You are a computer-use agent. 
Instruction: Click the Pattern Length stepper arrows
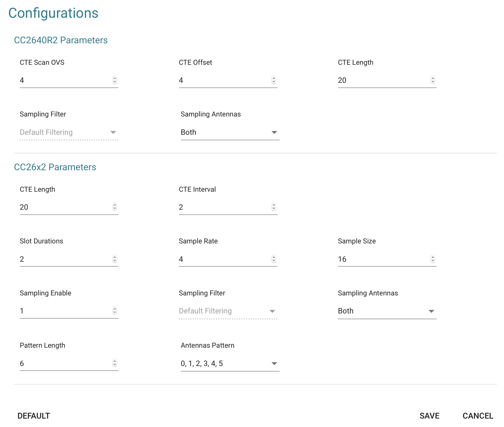[x=115, y=363]
